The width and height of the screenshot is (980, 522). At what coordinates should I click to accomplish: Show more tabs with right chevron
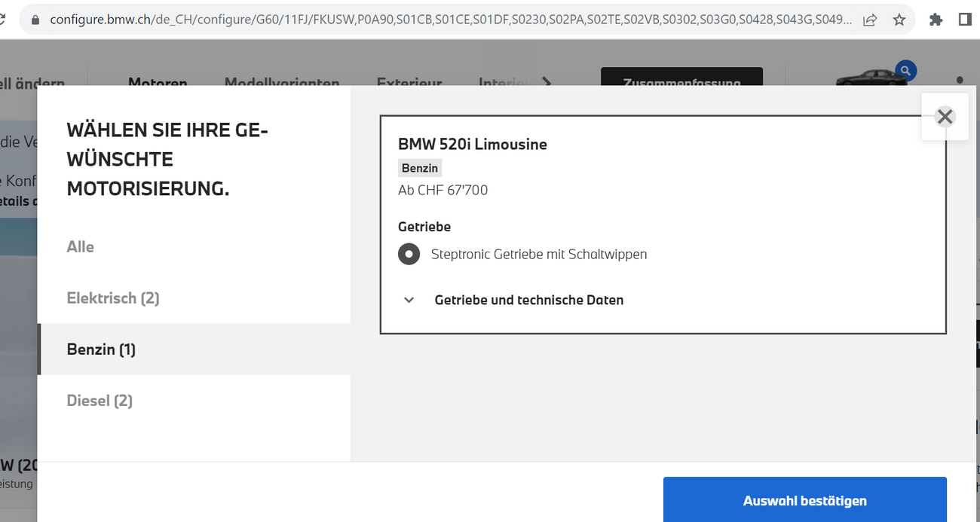pyautogui.click(x=547, y=81)
